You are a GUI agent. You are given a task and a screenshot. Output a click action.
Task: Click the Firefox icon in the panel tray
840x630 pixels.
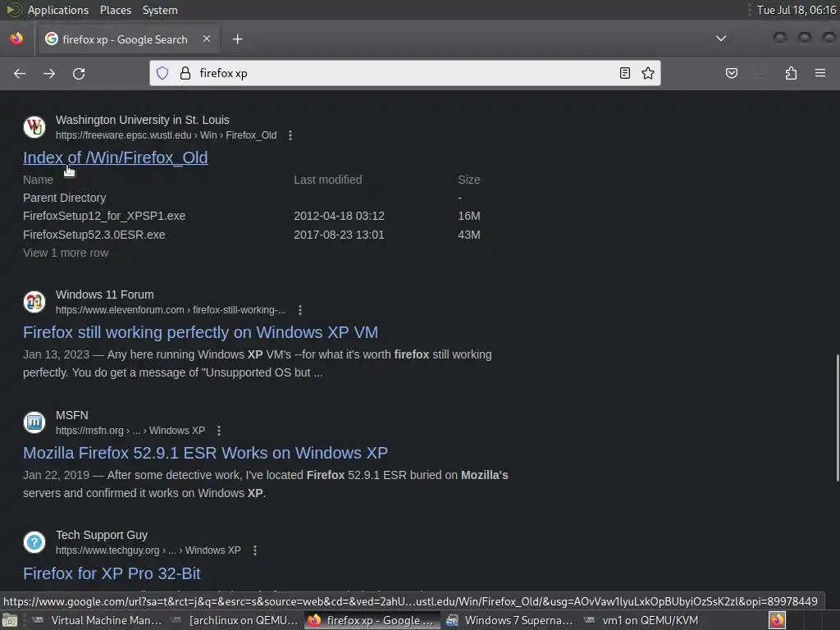coord(777,620)
